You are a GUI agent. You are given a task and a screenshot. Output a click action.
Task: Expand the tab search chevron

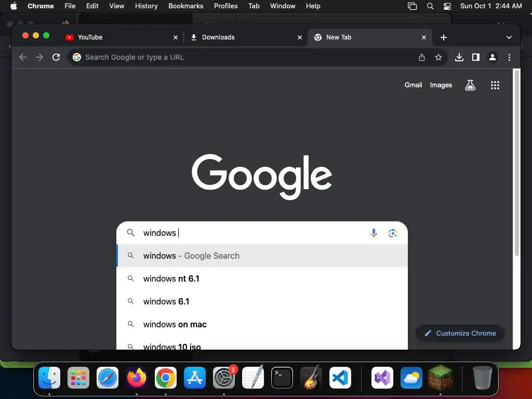point(509,37)
